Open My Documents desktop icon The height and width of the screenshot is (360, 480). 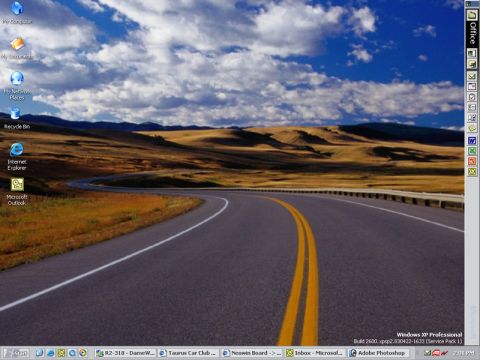click(17, 48)
